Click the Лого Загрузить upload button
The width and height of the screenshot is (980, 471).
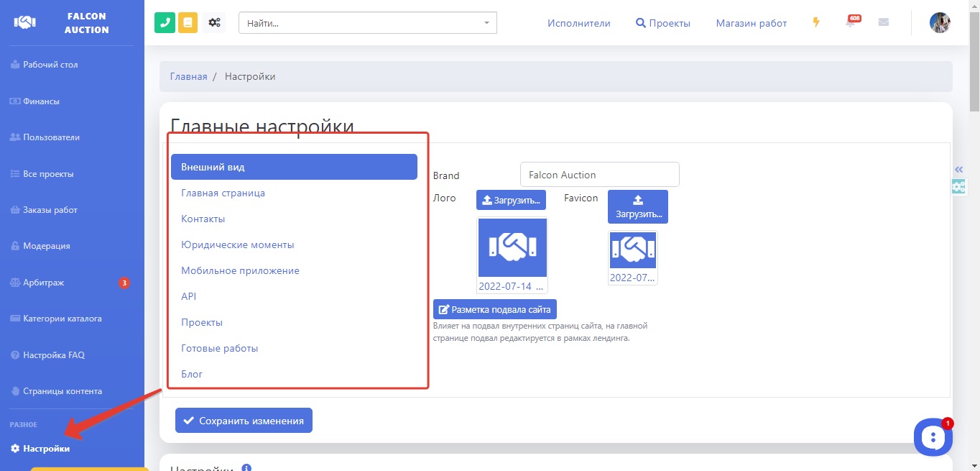tap(511, 200)
